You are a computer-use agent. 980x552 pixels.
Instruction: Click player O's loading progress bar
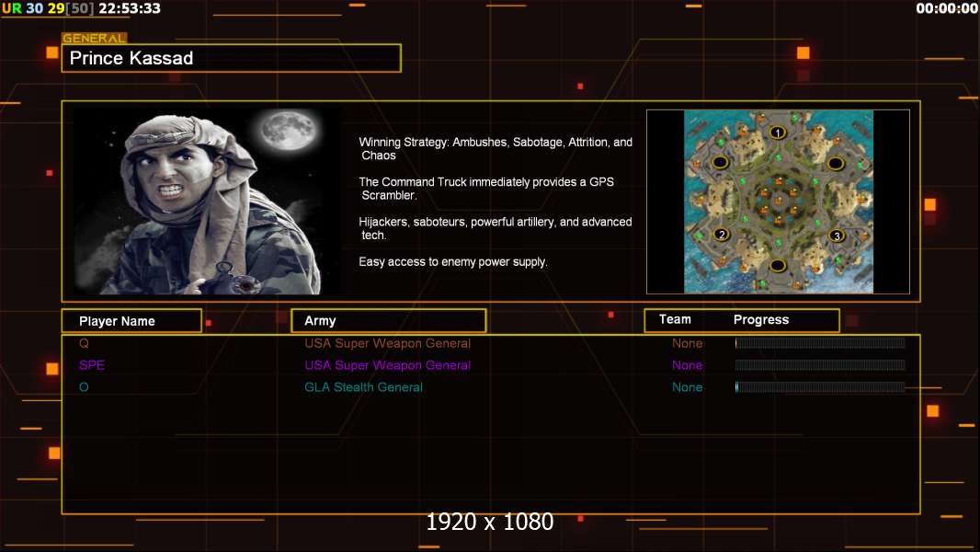[820, 387]
